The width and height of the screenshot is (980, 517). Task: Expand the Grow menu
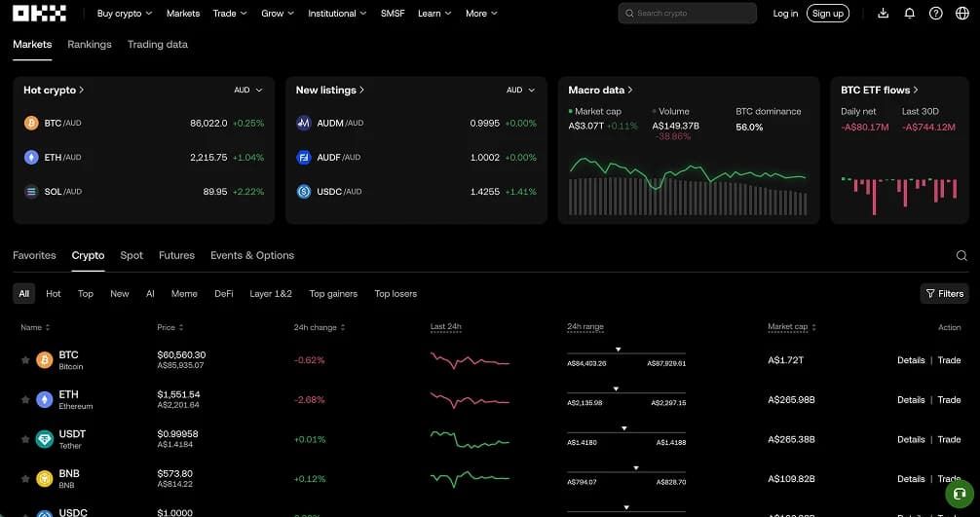[278, 13]
